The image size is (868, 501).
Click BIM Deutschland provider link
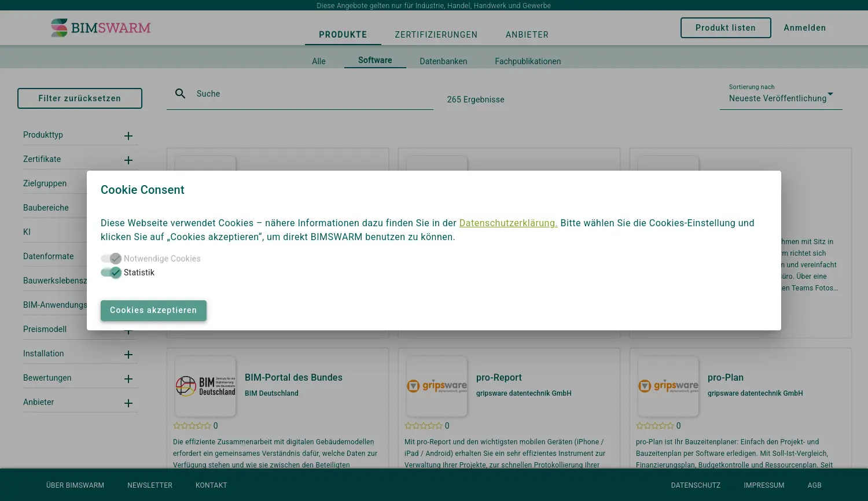(271, 393)
